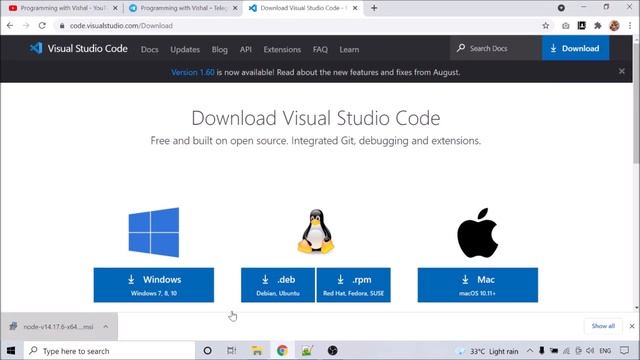Open OBS Studio from taskbar

[x=333, y=351]
